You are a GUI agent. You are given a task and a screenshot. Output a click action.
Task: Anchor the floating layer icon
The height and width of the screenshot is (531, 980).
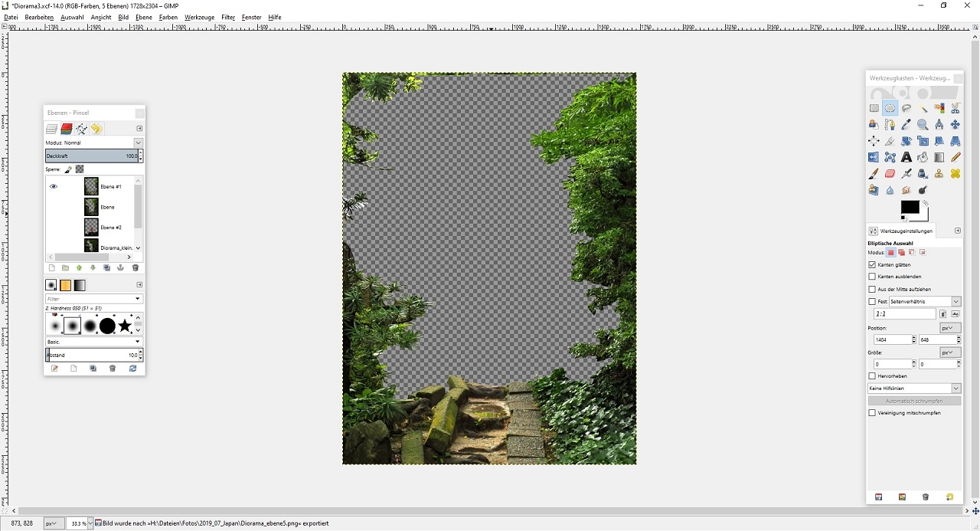121,268
